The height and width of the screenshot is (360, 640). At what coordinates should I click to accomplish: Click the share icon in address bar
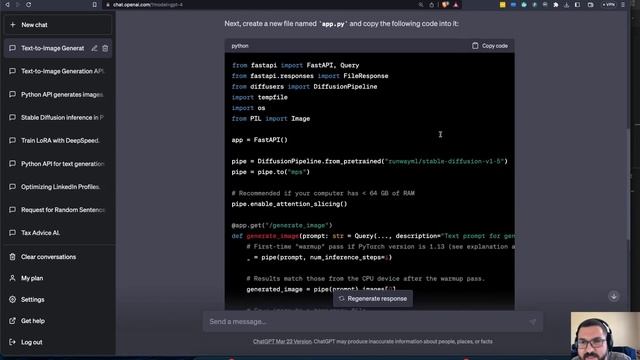(431, 4)
